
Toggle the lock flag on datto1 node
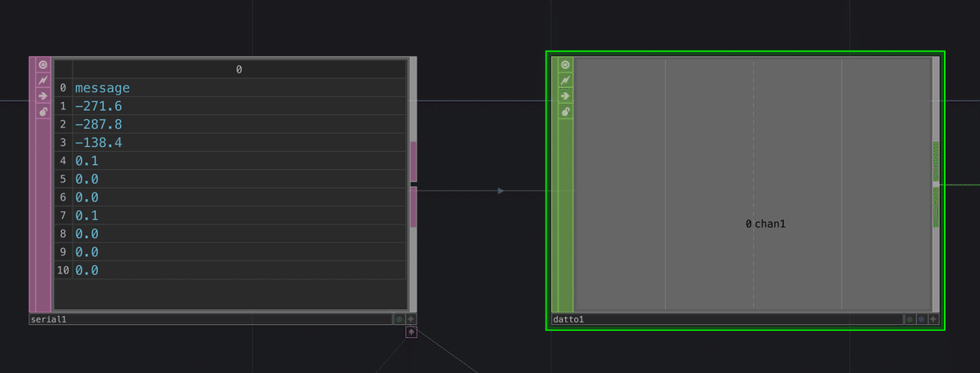click(x=565, y=111)
